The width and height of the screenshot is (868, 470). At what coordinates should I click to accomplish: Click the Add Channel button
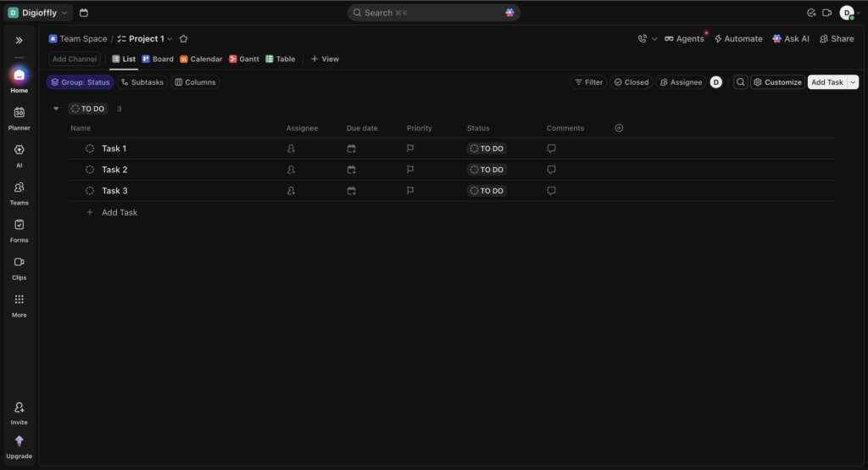[75, 59]
